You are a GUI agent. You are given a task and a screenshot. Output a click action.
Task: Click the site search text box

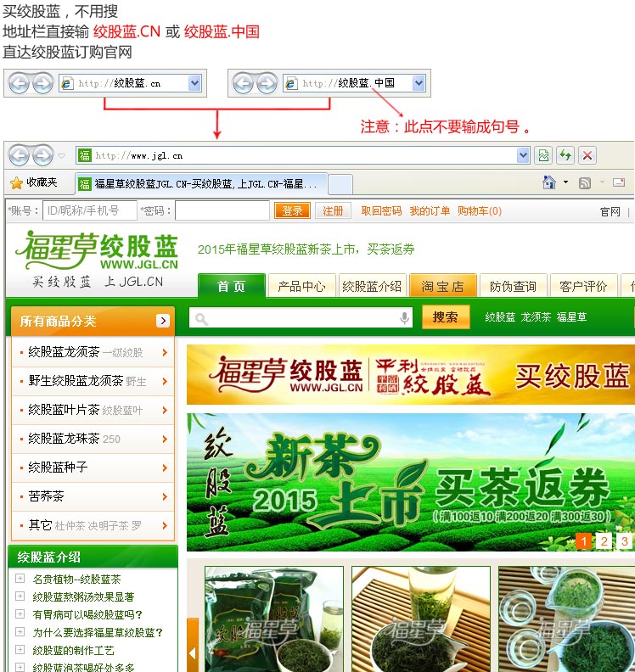click(301, 318)
